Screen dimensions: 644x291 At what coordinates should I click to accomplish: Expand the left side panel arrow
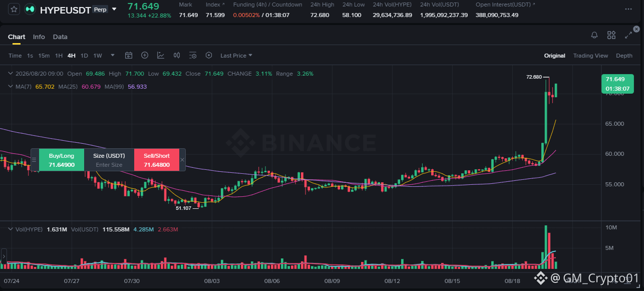(4, 256)
